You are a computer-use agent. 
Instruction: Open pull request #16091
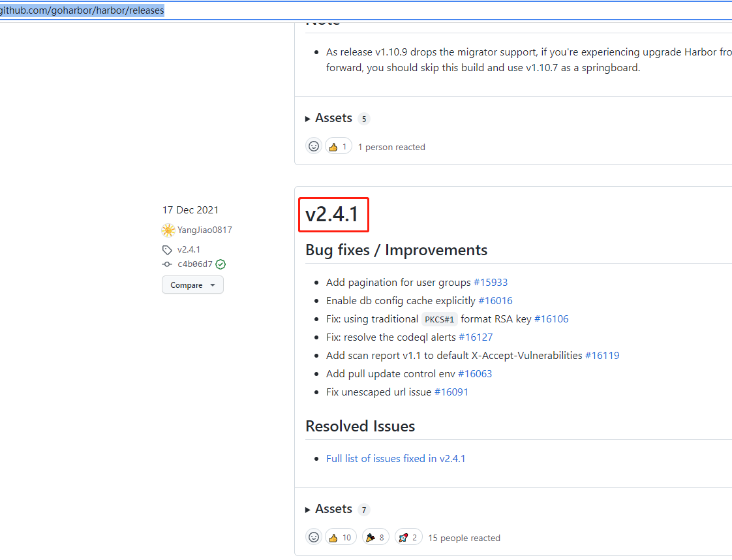tap(451, 392)
